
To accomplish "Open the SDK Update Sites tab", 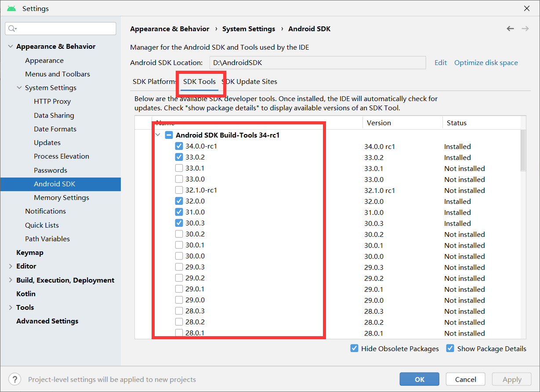I will tap(250, 82).
